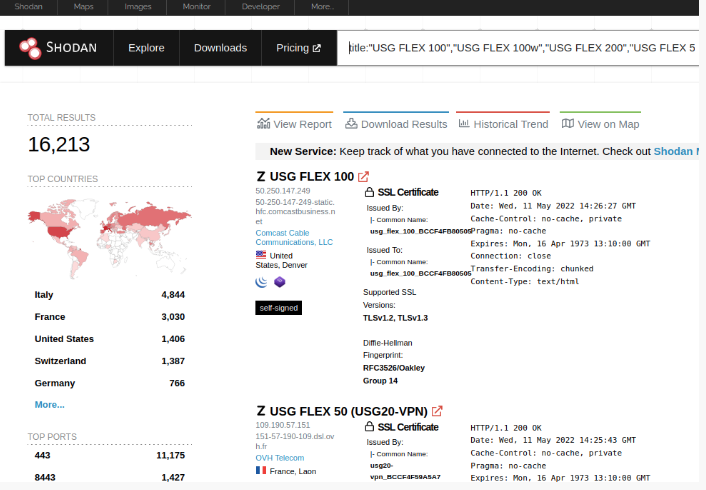Image resolution: width=706 pixels, height=490 pixels.
Task: Click IP address 50.250.147.249
Action: click(283, 191)
